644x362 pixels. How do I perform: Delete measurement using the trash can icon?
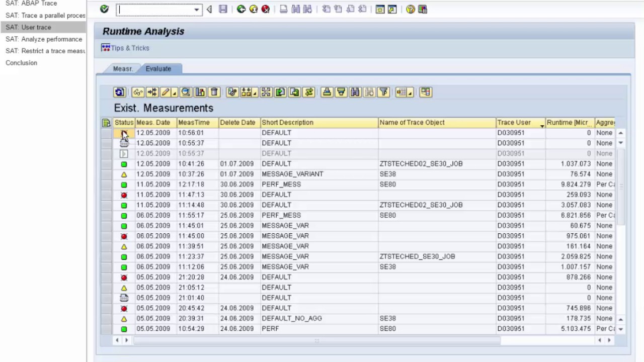coord(214,92)
